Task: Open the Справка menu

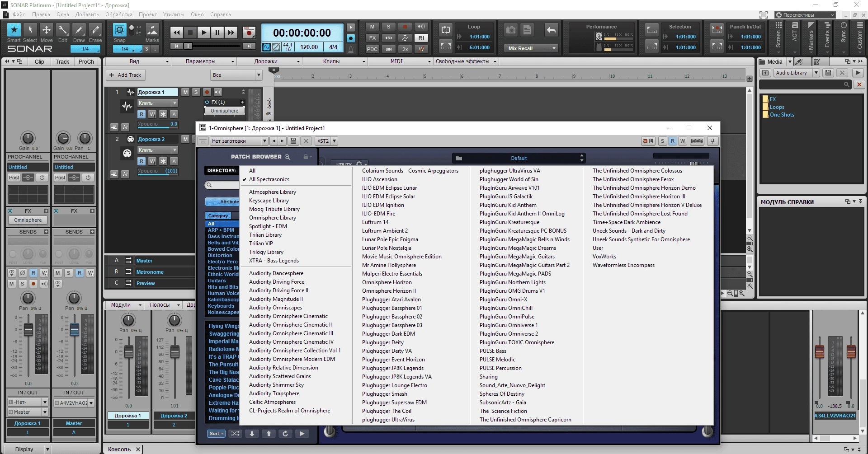Action: (x=221, y=14)
